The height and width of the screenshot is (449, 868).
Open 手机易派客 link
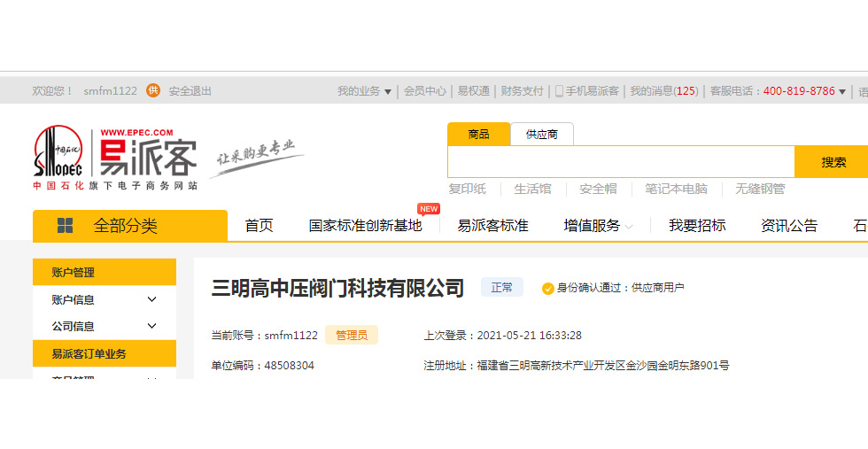coord(592,91)
